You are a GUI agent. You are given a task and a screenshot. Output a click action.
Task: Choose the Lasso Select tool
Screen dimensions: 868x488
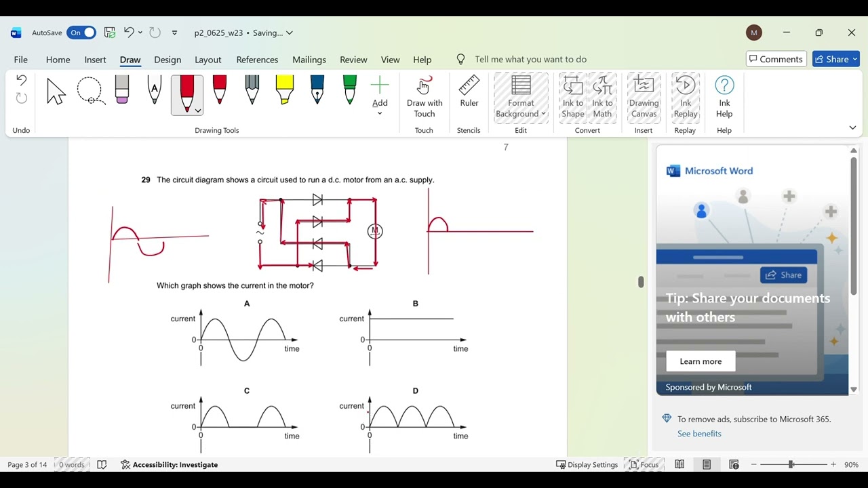click(90, 91)
